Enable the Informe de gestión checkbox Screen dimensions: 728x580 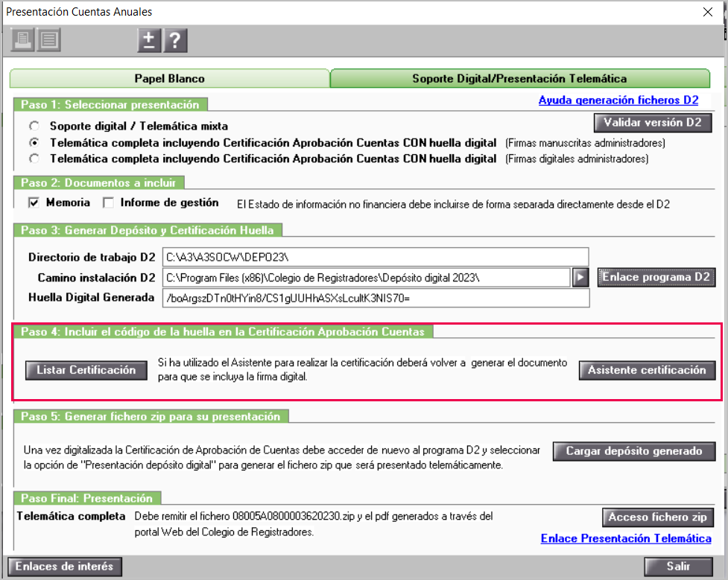(108, 203)
